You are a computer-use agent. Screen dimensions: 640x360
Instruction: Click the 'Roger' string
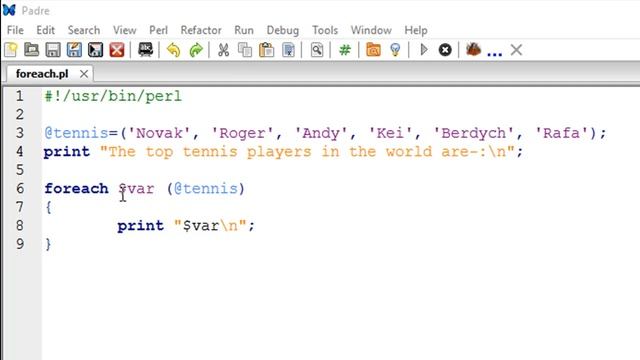[x=242, y=133]
